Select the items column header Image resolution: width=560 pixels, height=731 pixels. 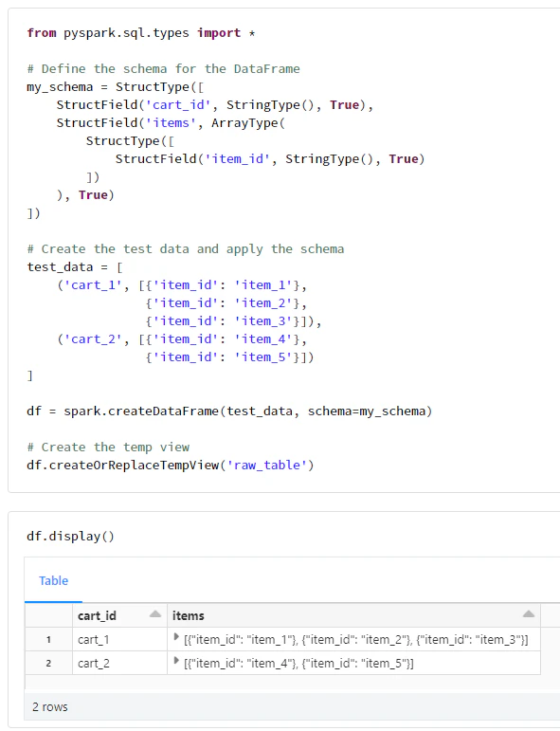coord(353,615)
